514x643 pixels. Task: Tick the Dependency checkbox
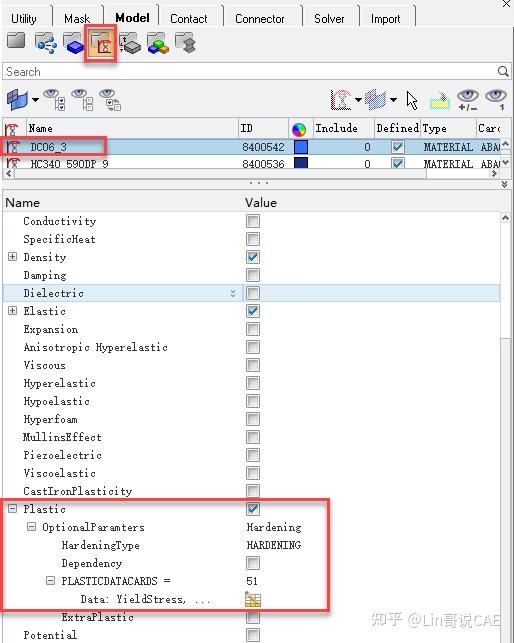click(x=253, y=563)
